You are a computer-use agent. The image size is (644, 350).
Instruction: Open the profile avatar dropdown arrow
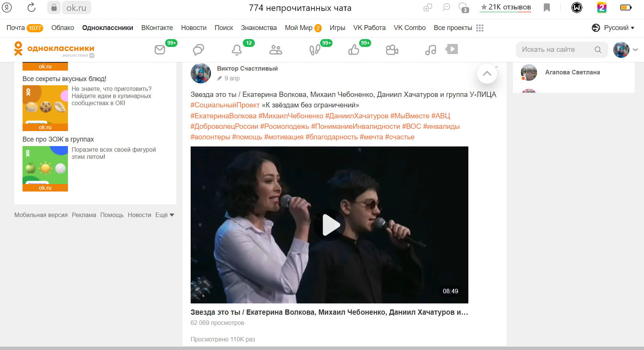click(x=635, y=50)
